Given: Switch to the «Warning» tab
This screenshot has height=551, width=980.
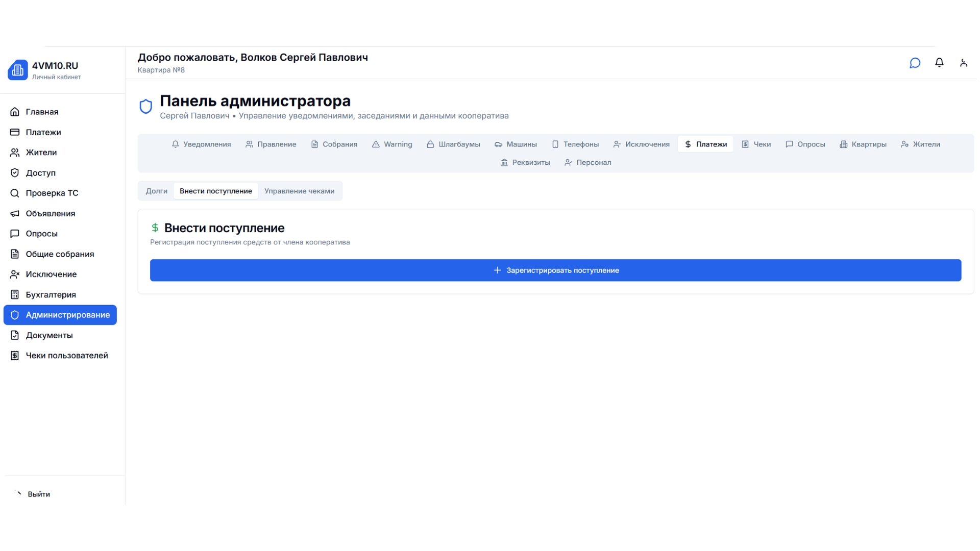Looking at the screenshot, I should (x=392, y=144).
